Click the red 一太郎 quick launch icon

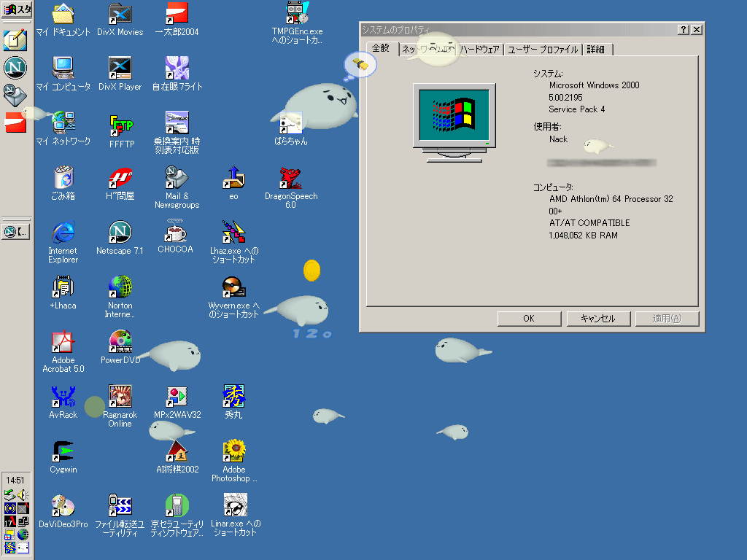pos(15,122)
